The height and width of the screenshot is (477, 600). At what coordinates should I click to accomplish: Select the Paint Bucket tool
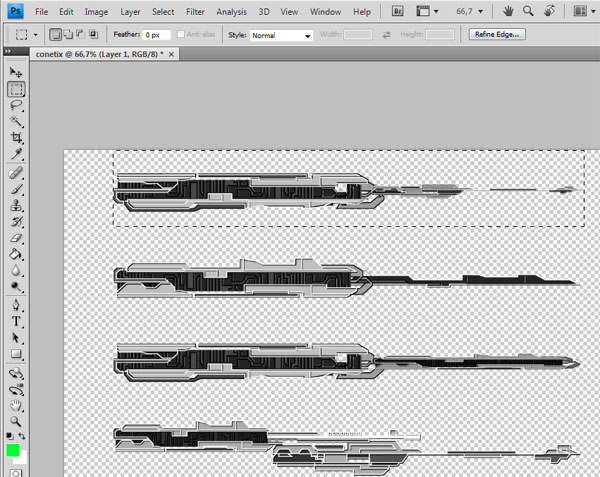pyautogui.click(x=16, y=254)
